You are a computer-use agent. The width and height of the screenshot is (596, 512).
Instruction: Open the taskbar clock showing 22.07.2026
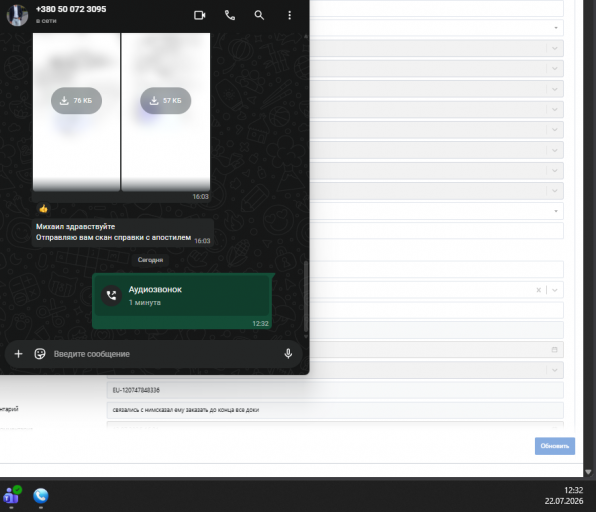[x=564, y=496]
